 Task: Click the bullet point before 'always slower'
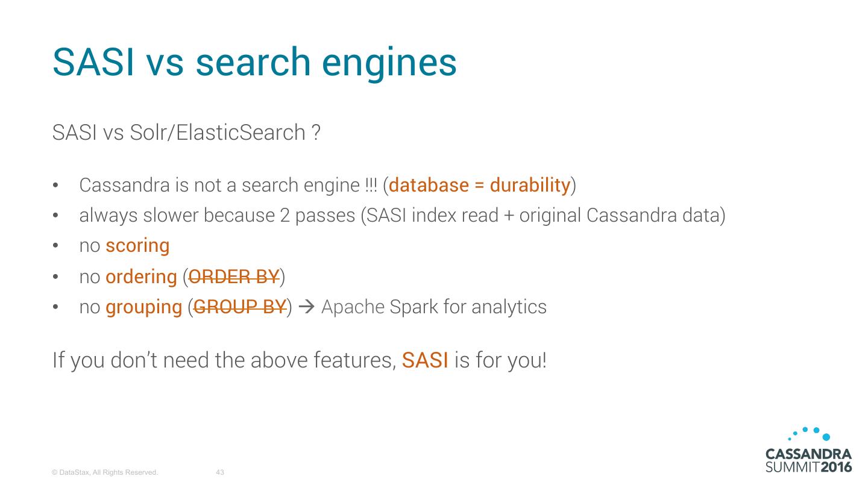pos(56,216)
